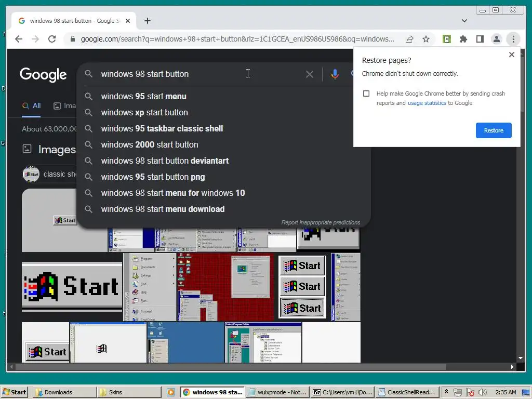Expand tab search chevron
The width and height of the screenshot is (532, 399).
[464, 21]
